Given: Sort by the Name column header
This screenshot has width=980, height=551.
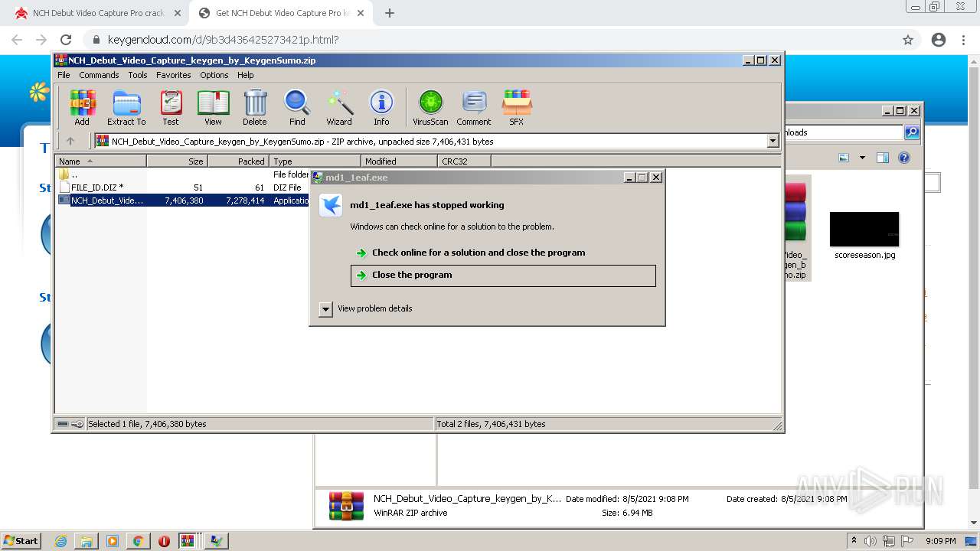Looking at the screenshot, I should [100, 161].
